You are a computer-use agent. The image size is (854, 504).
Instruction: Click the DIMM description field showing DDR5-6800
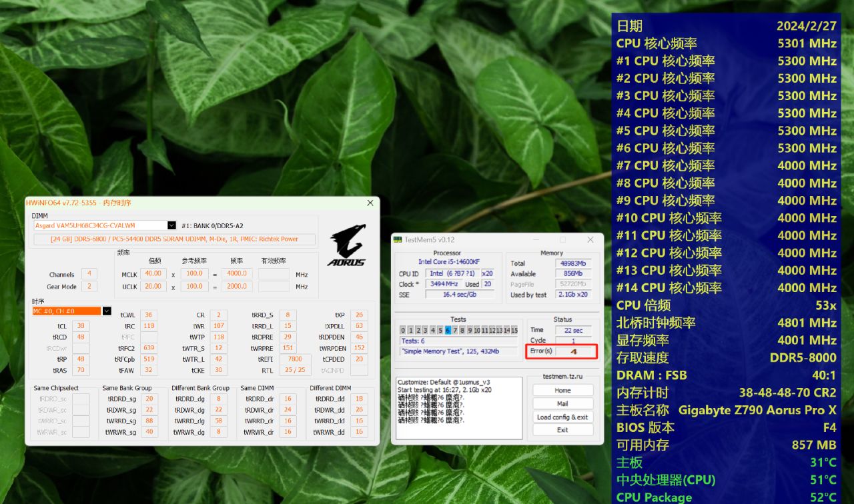pos(175,239)
